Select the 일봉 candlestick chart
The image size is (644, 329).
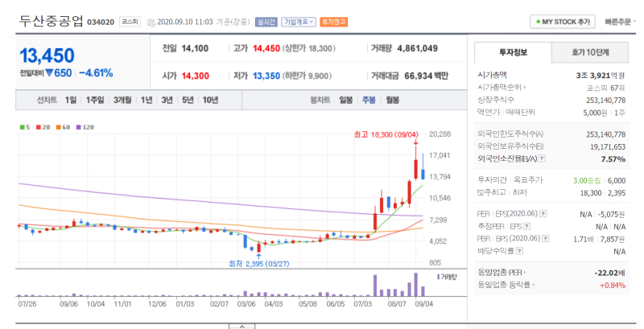(x=346, y=100)
